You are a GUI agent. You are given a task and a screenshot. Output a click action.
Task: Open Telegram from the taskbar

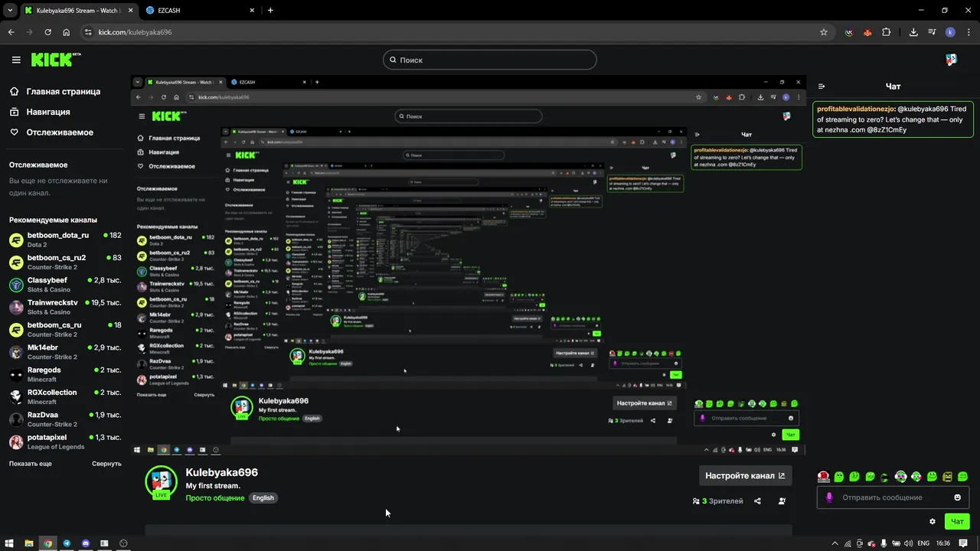click(x=67, y=543)
